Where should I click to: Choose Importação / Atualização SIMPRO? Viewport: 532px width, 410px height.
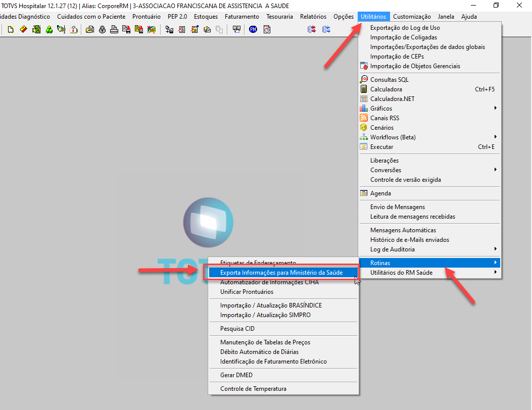coord(283,315)
